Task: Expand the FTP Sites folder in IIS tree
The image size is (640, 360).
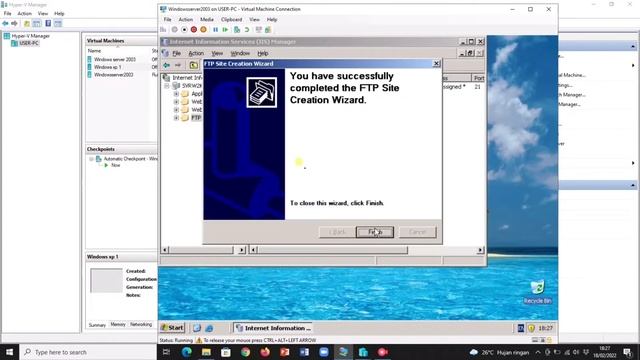Action: coord(176,118)
